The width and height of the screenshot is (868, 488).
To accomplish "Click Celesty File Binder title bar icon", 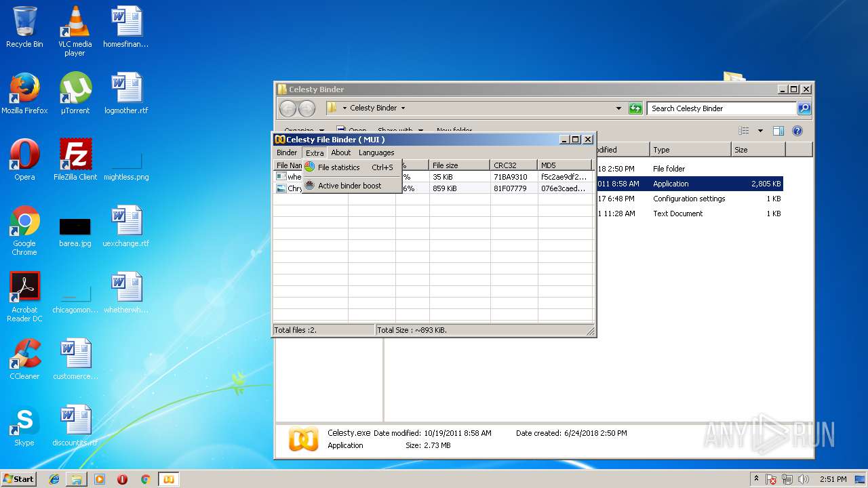I will (x=279, y=140).
